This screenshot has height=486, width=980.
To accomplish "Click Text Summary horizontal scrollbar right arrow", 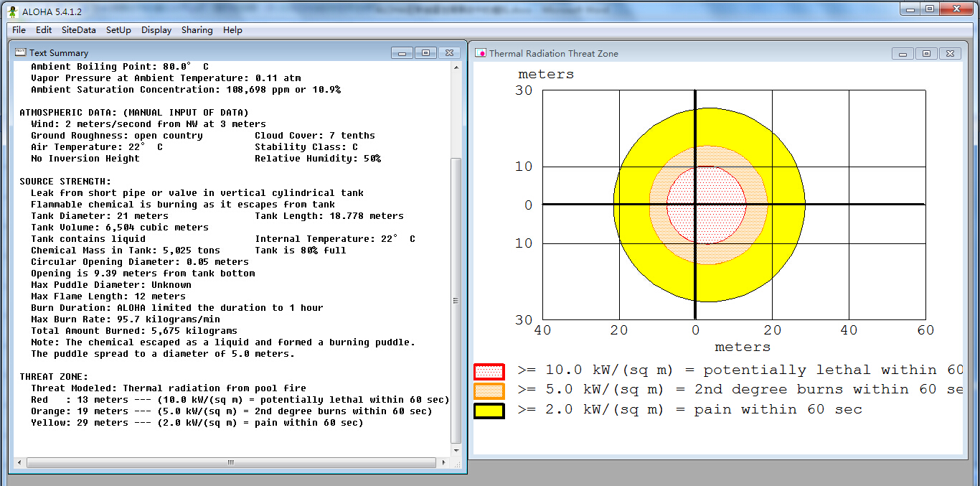I will tap(444, 462).
